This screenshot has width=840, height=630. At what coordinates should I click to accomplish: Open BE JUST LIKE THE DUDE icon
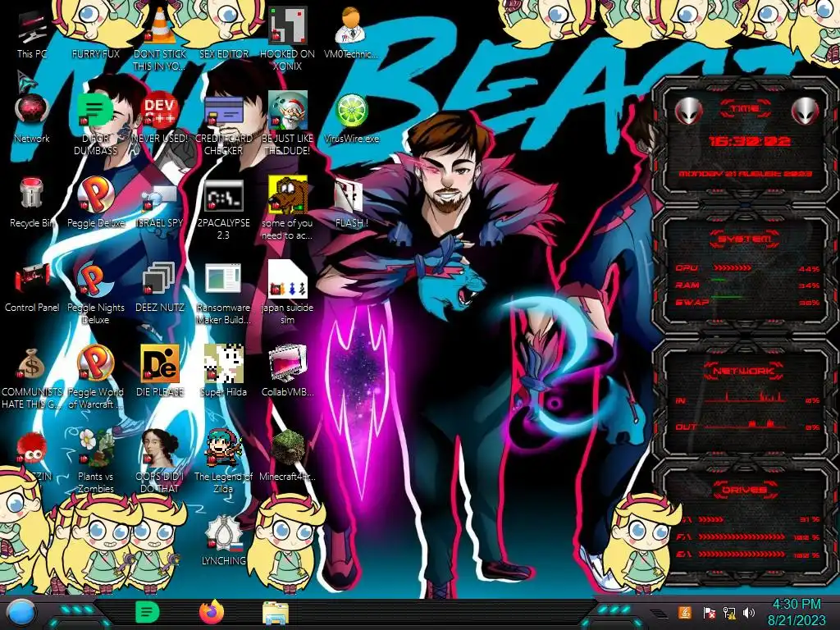click(288, 124)
